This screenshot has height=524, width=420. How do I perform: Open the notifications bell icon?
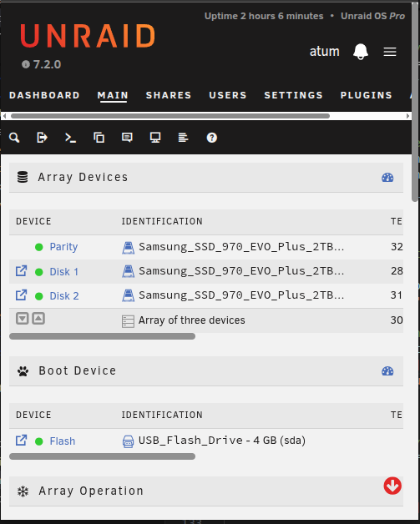[x=361, y=52]
